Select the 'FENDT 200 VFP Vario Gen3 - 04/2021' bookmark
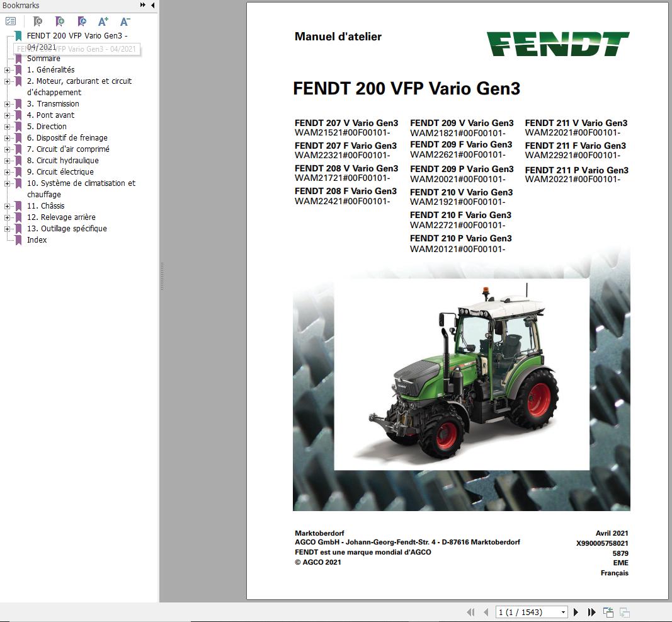 77,41
